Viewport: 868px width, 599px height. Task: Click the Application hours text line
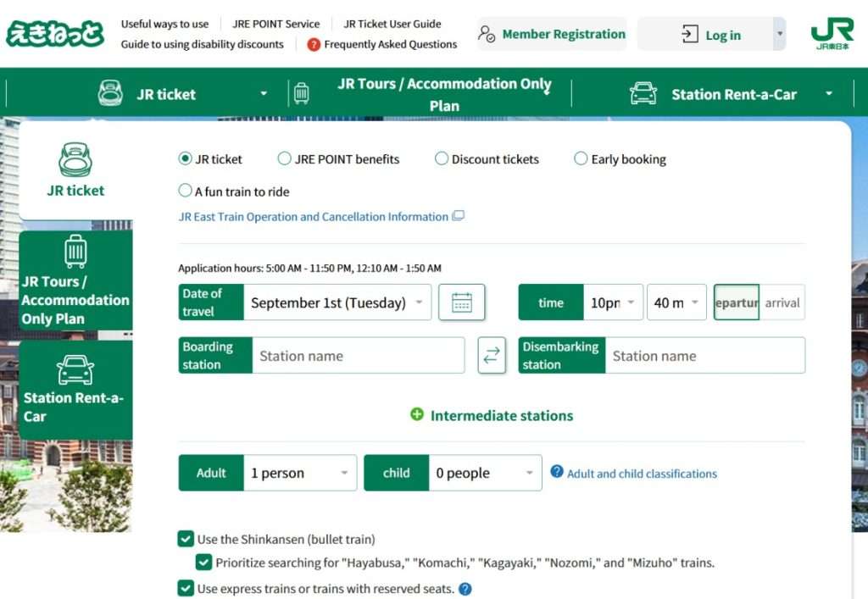(x=309, y=269)
